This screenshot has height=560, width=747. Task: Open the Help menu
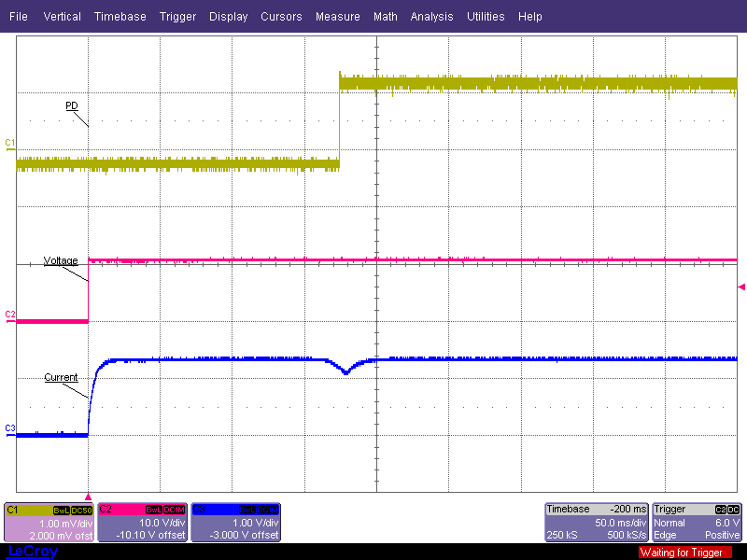tap(529, 17)
